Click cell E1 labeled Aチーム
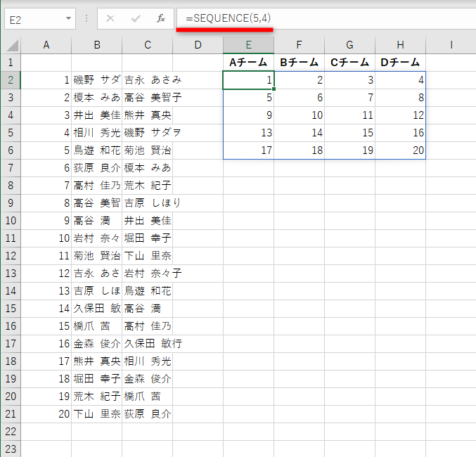Viewport: 476px width, 457px height. pyautogui.click(x=249, y=63)
